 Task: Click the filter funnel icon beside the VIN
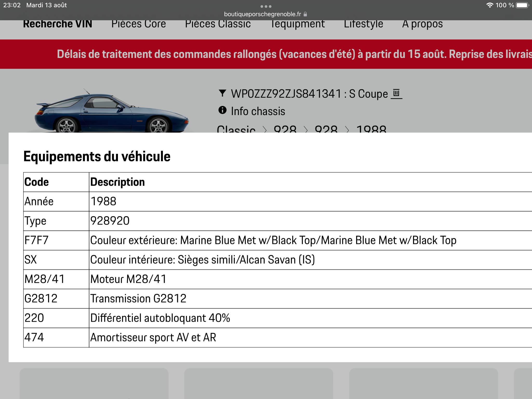[x=222, y=93]
